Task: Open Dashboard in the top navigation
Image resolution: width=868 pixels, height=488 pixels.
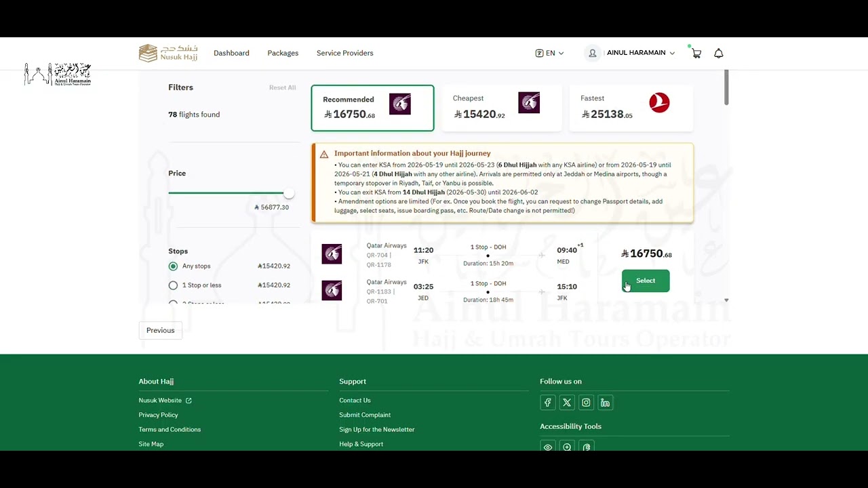Action: point(231,53)
